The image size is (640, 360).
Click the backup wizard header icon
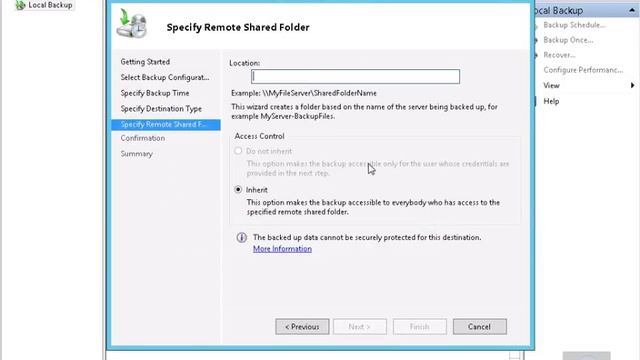[132, 24]
